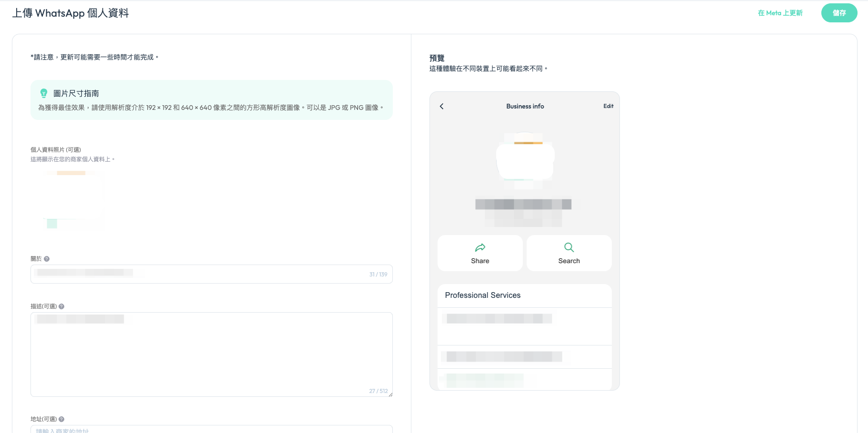868x433 pixels.
Task: Click the 上傳 WhatsApp 個人資料 page heading
Action: (70, 13)
